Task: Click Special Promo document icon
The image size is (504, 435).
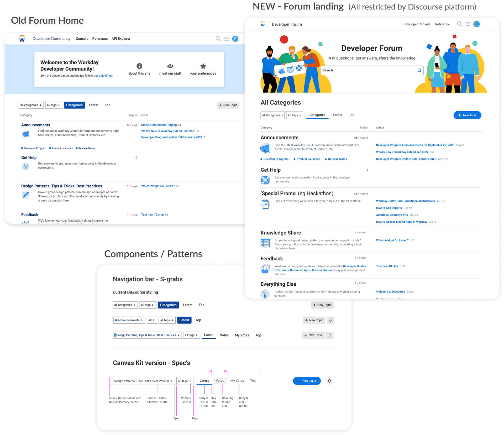Action: click(x=265, y=204)
